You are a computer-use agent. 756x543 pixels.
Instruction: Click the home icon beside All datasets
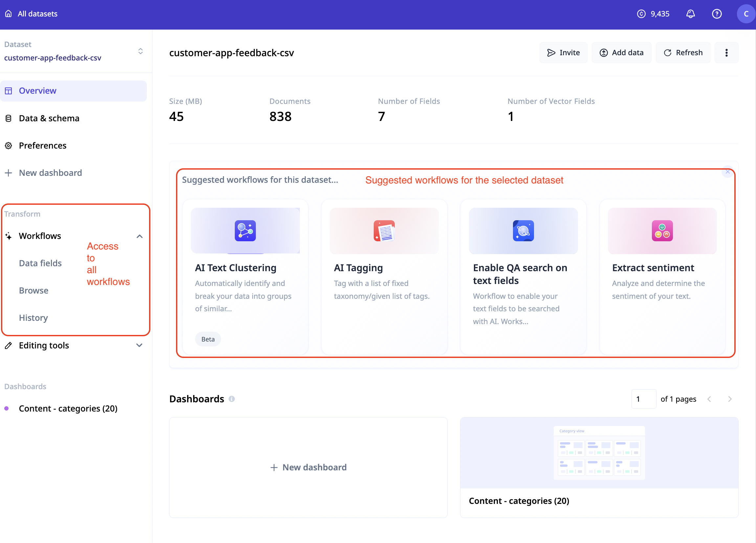click(x=8, y=14)
